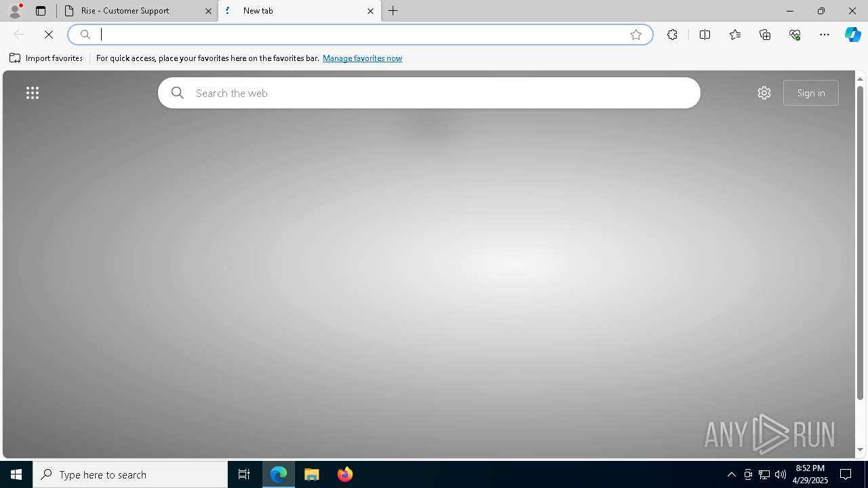Screen dimensions: 868x488
Task: Open Task View
Action: tap(244, 474)
